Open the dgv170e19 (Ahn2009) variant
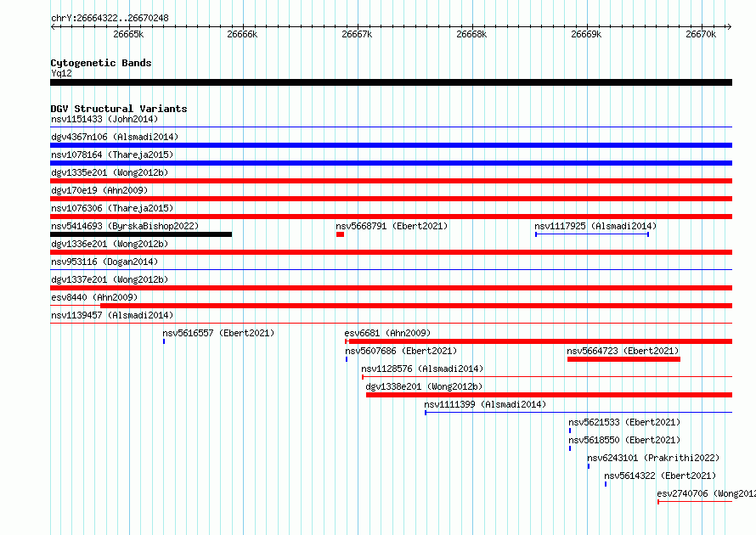The image size is (756, 535). [99, 190]
